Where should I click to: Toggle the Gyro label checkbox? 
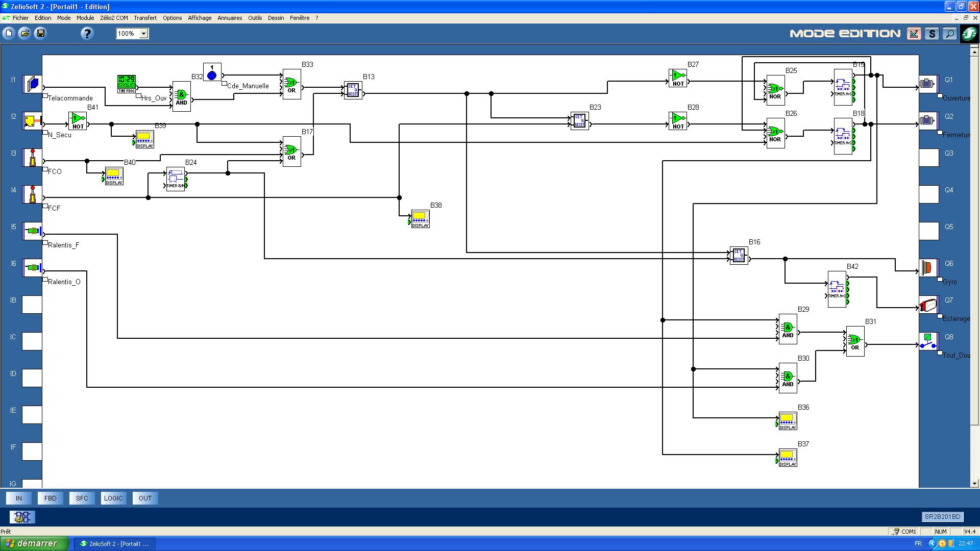point(940,279)
